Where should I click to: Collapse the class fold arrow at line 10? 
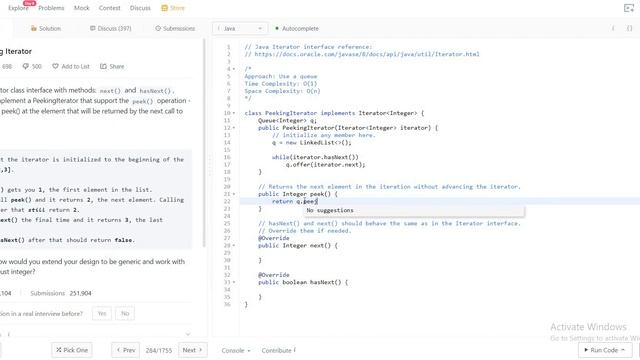[x=234, y=113]
